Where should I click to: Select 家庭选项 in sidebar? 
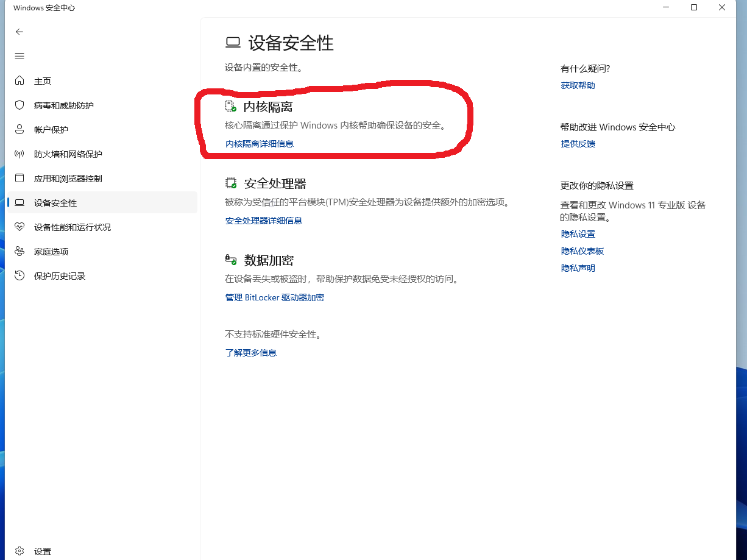tap(51, 252)
